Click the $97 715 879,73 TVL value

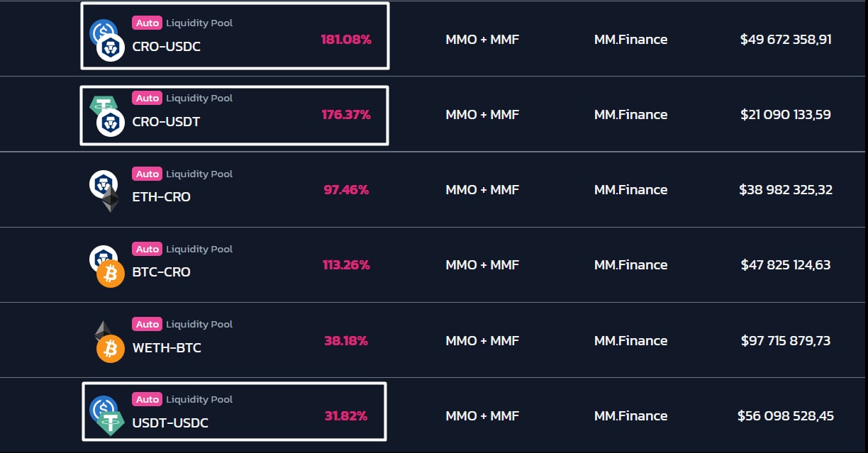point(786,341)
